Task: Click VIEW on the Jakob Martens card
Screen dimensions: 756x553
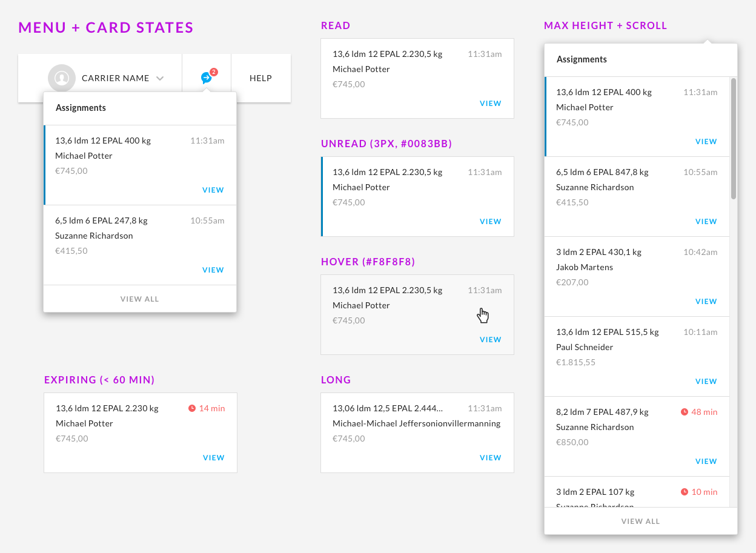Action: (706, 302)
